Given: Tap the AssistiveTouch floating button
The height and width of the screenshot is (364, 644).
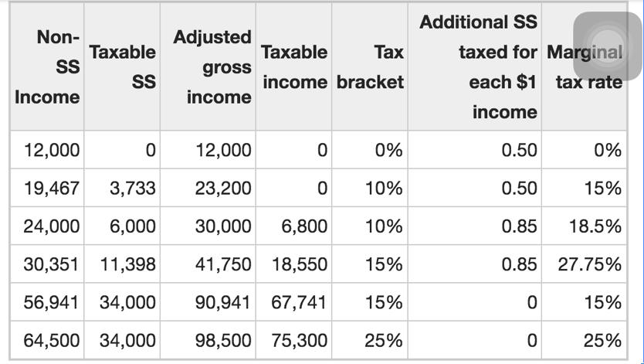Looking at the screenshot, I should pyautogui.click(x=607, y=46).
